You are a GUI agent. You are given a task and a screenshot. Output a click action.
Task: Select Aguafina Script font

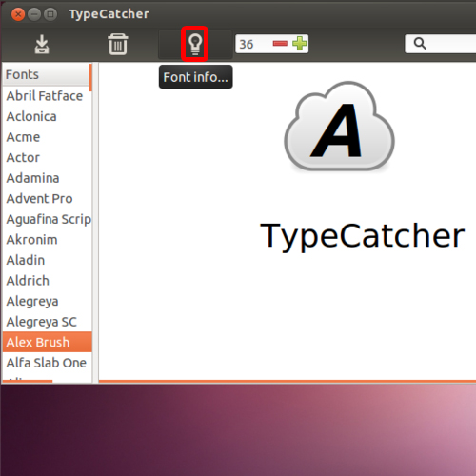pos(47,219)
